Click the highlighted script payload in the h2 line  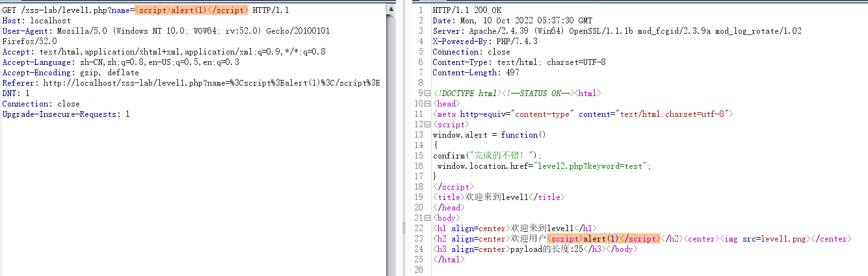click(603, 239)
